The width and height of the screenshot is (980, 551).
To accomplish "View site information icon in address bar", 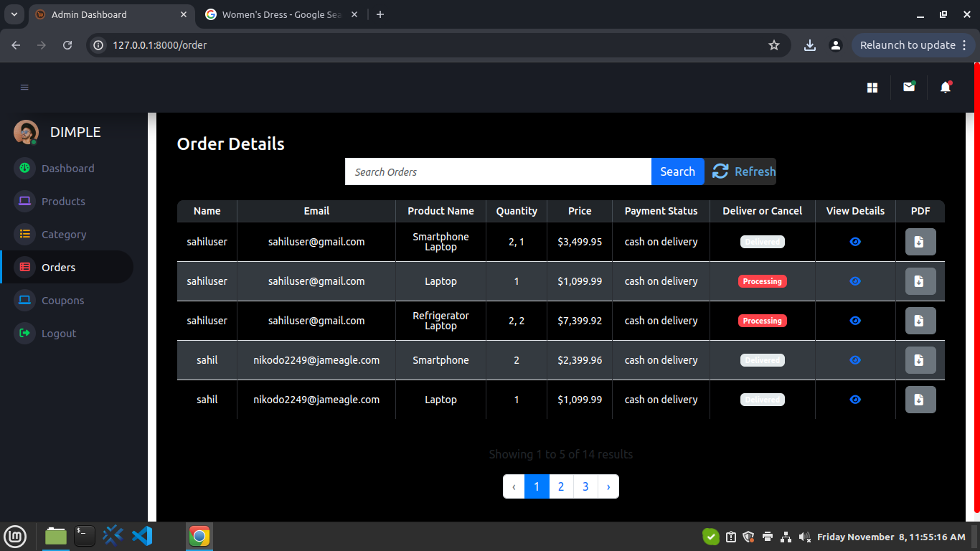I will point(99,45).
